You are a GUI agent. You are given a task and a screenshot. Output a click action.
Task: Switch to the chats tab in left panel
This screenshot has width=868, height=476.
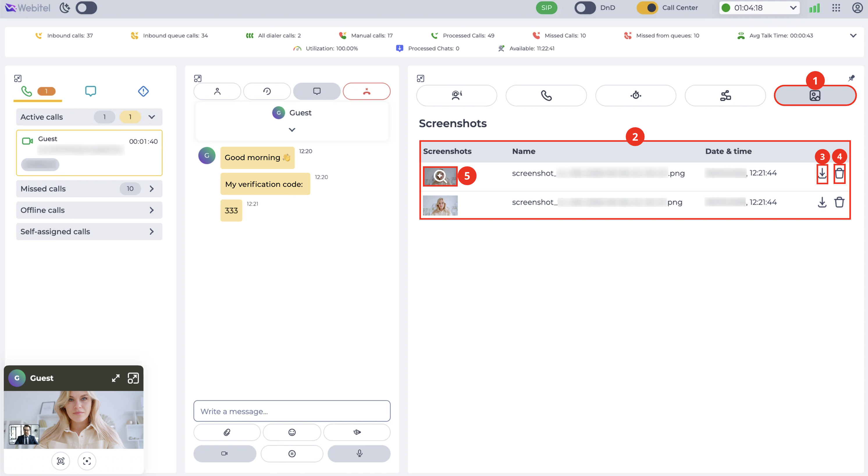90,91
